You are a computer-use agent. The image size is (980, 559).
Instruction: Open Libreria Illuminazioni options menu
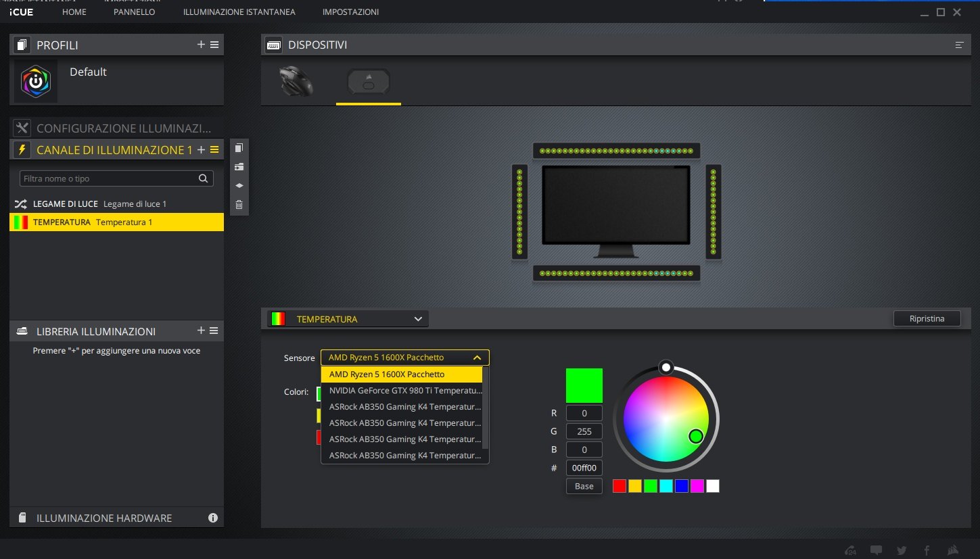(x=214, y=331)
